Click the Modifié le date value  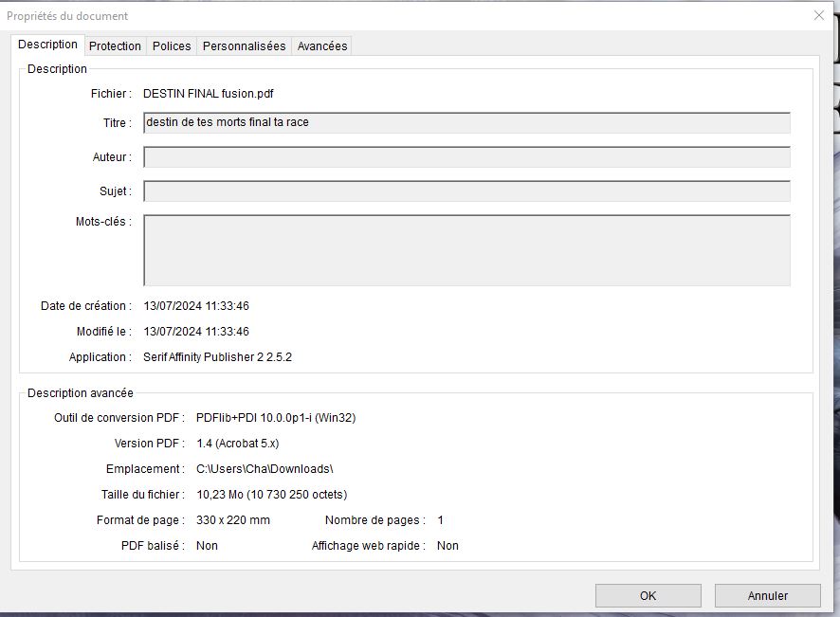tap(196, 332)
